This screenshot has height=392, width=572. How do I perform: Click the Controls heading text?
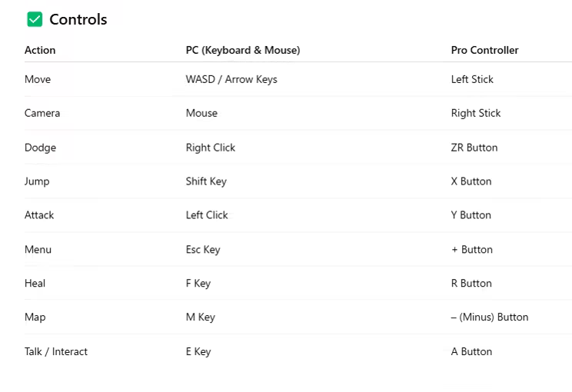click(78, 19)
